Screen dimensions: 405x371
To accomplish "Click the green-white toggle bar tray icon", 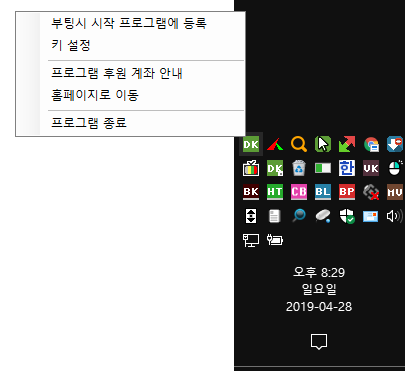I will click(x=323, y=168).
